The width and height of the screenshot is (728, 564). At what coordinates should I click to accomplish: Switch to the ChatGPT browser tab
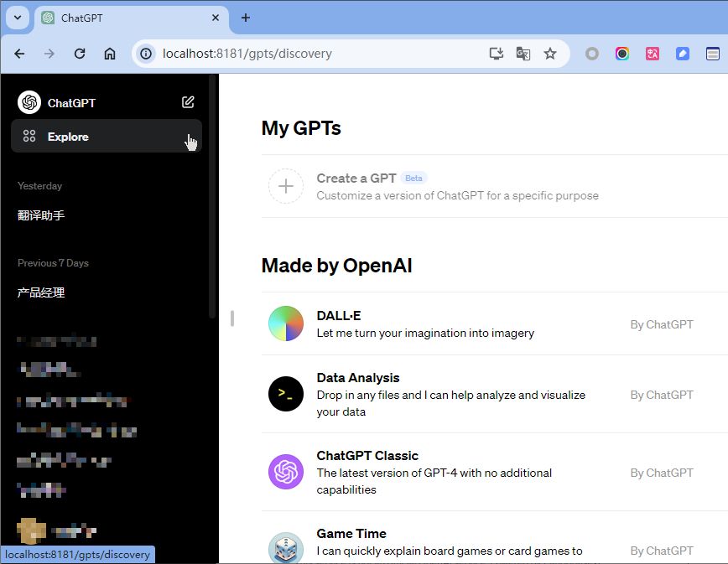tap(126, 18)
